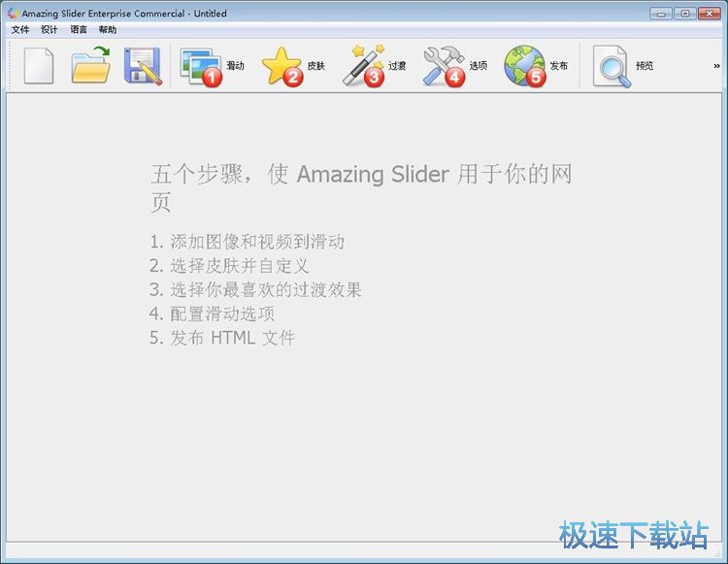This screenshot has width=728, height=564.
Task: Open the 文件 menu
Action: 20,30
